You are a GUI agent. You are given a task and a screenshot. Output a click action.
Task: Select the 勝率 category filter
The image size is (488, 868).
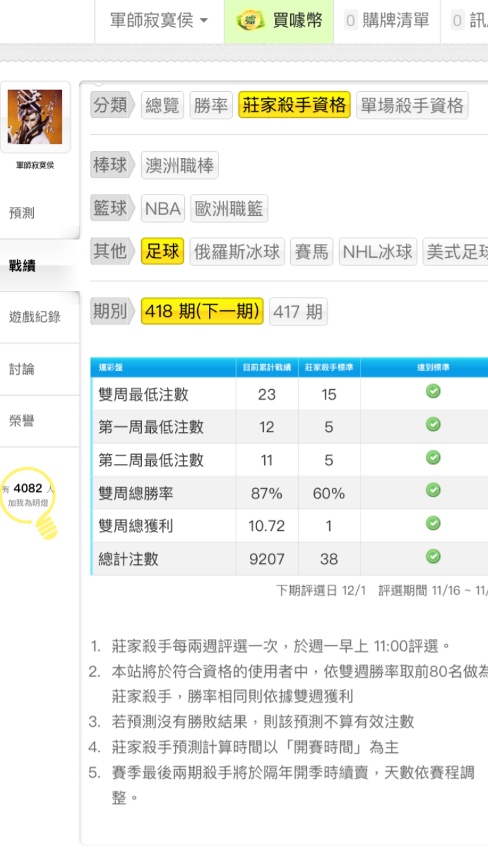[x=211, y=105]
